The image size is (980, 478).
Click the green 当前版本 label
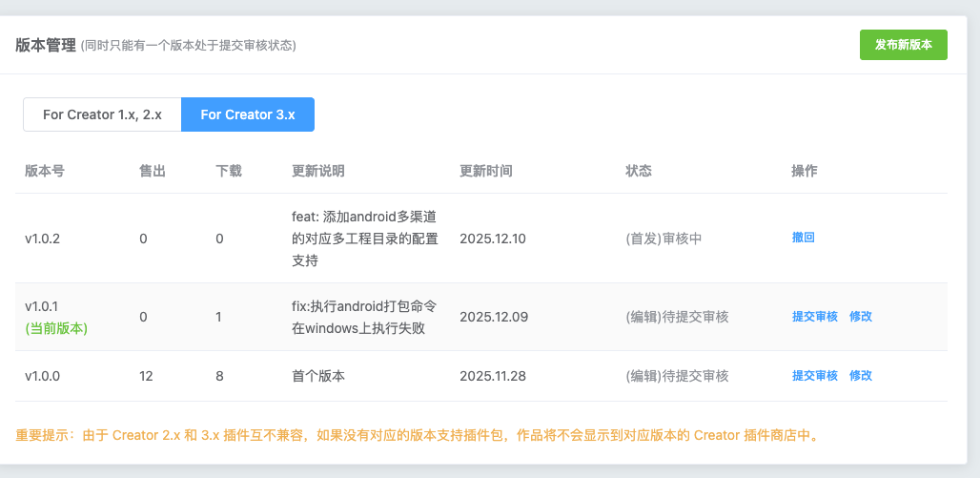pyautogui.click(x=56, y=328)
